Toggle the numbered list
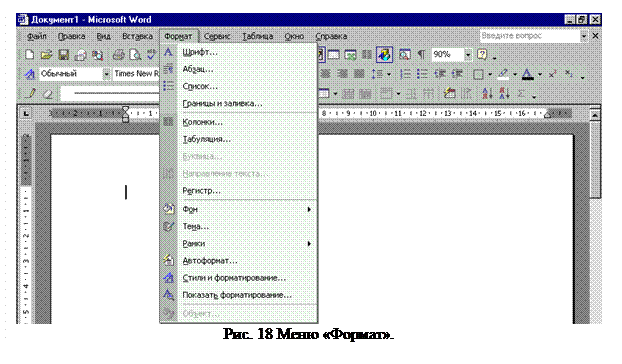This screenshot has height=364, width=622. pos(405,74)
